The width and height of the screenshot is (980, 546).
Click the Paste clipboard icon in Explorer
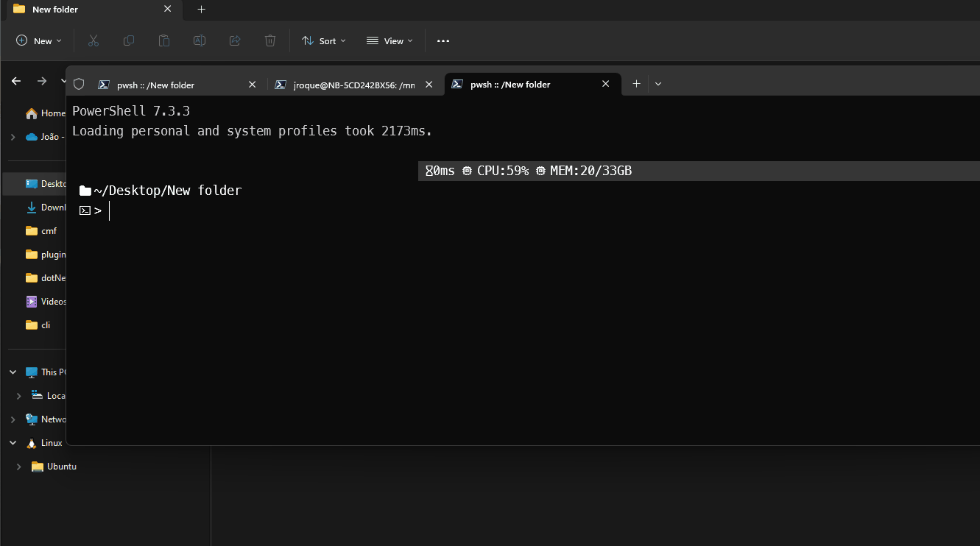tap(164, 40)
